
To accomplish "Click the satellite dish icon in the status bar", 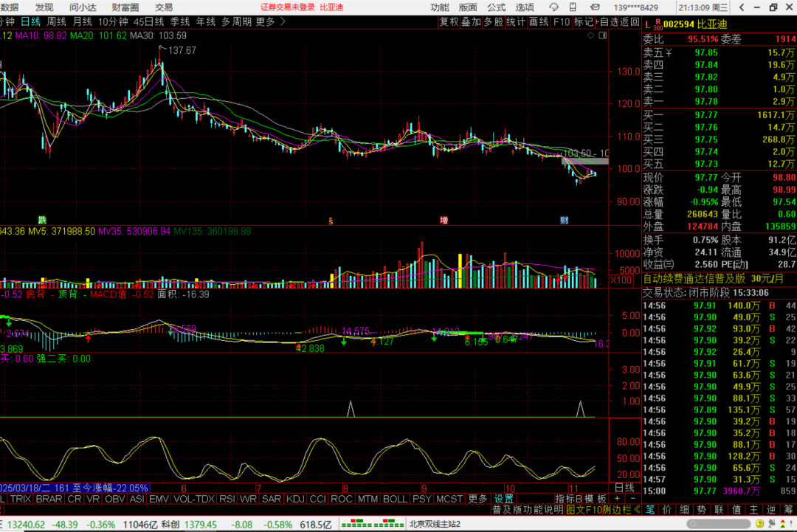I will [772, 523].
